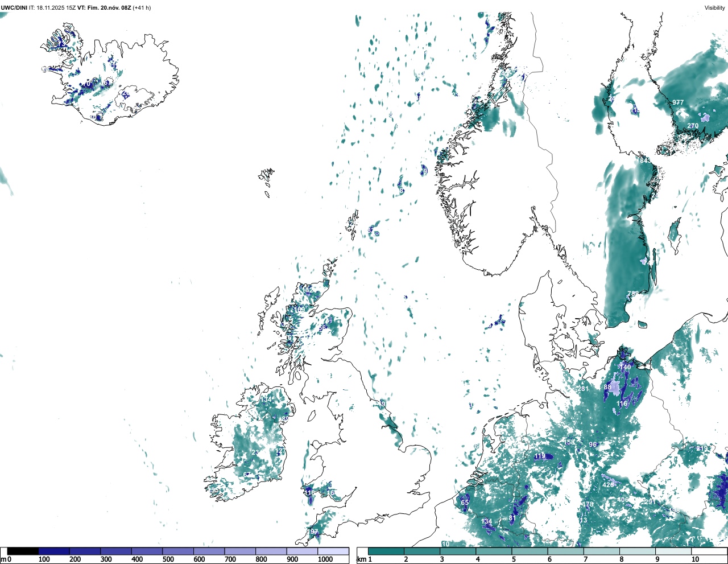Click the 65 value over Belgium
728x564 pixels.
click(465, 503)
